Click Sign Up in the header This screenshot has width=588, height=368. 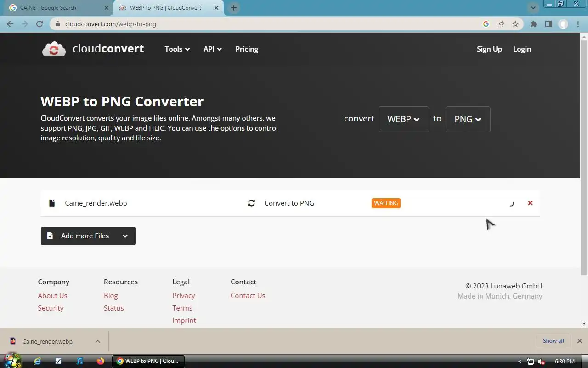tap(489, 49)
